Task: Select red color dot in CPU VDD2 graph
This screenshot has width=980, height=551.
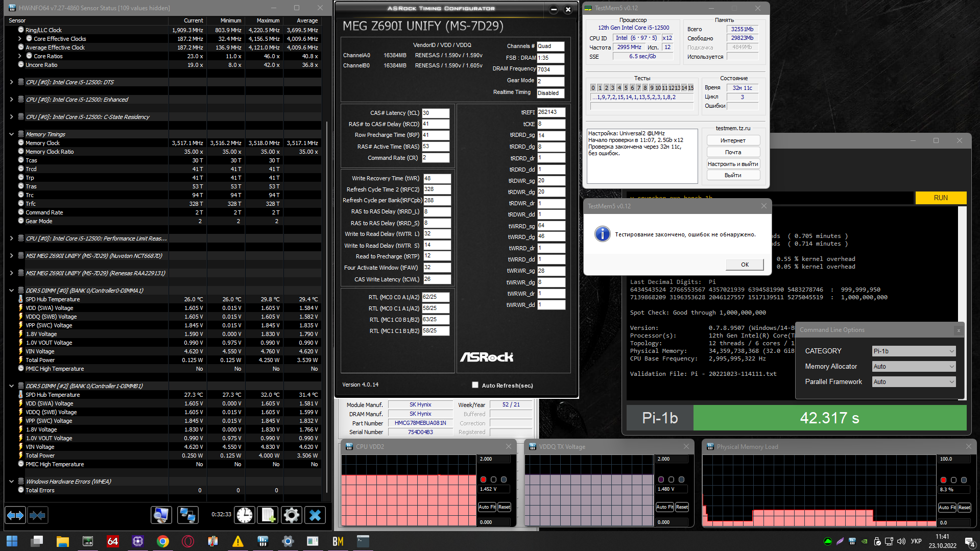Action: 483,480
